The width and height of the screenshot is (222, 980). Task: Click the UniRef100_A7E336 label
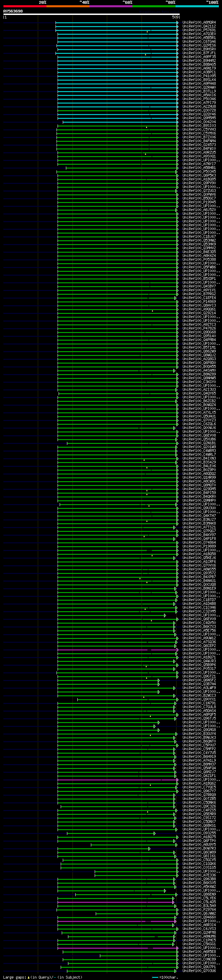point(199,875)
